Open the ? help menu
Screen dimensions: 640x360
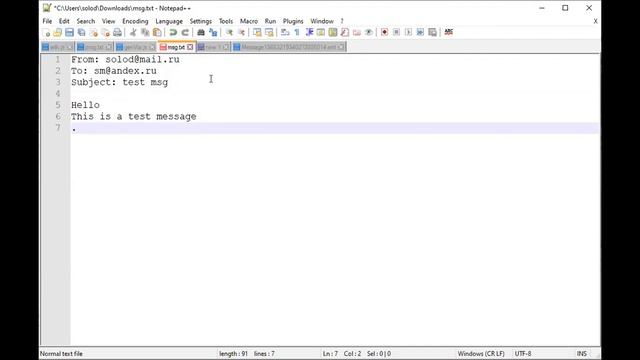click(342, 21)
